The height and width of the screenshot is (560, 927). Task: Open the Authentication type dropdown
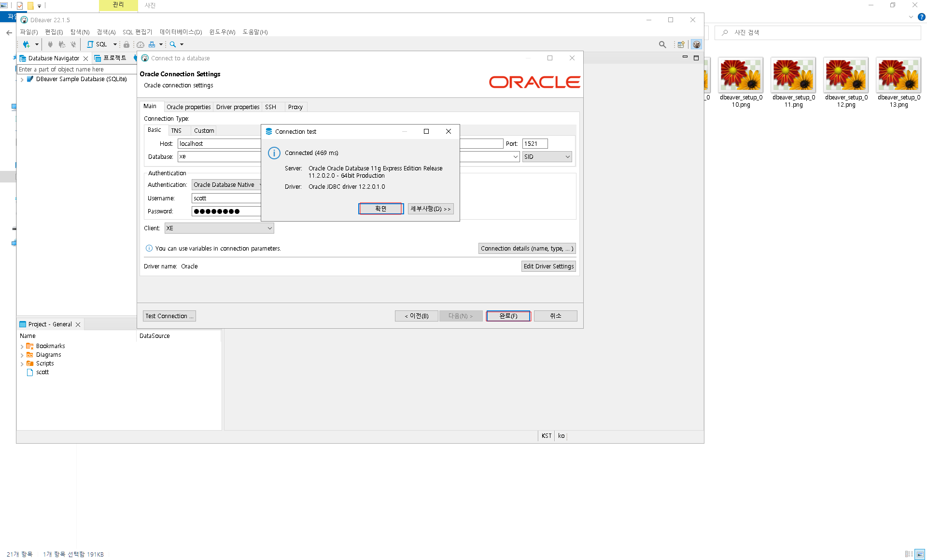tap(226, 185)
